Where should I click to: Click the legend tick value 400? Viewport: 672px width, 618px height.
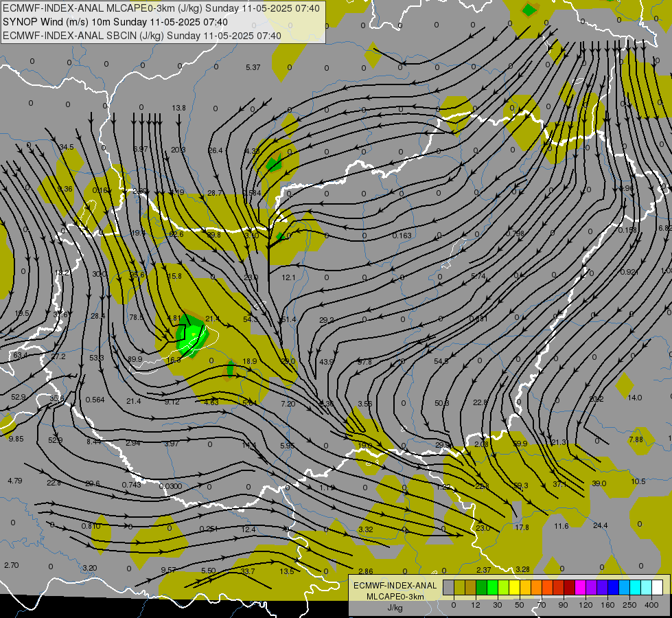651,605
